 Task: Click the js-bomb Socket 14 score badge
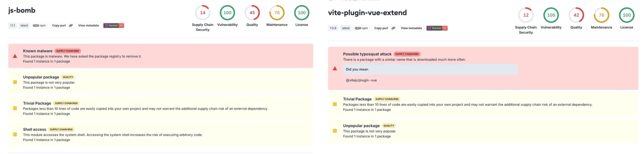click(114, 25)
